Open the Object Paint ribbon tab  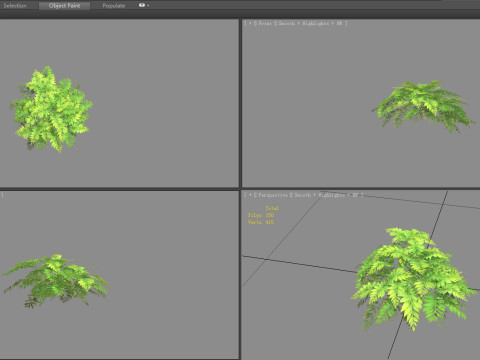(64, 6)
